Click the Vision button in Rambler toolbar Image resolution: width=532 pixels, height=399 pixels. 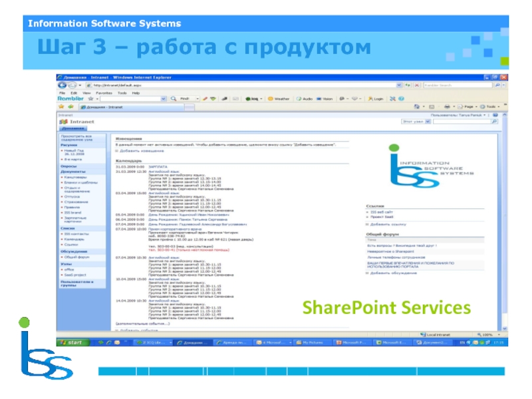(325, 98)
